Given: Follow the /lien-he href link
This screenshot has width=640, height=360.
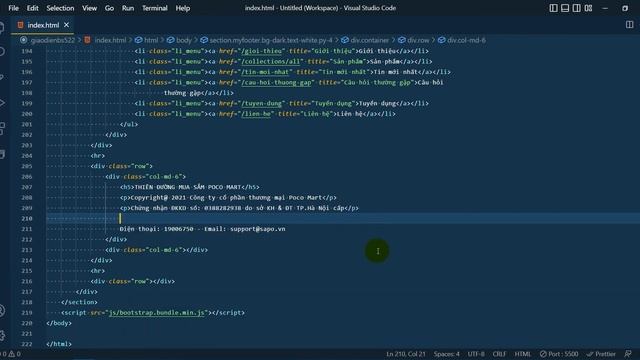Looking at the screenshot, I should (256, 114).
